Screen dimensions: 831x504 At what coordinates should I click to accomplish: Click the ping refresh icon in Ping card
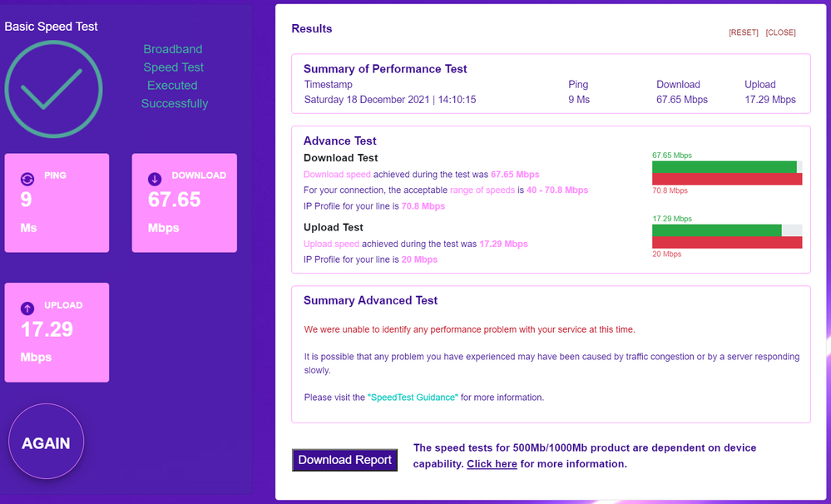click(x=27, y=179)
